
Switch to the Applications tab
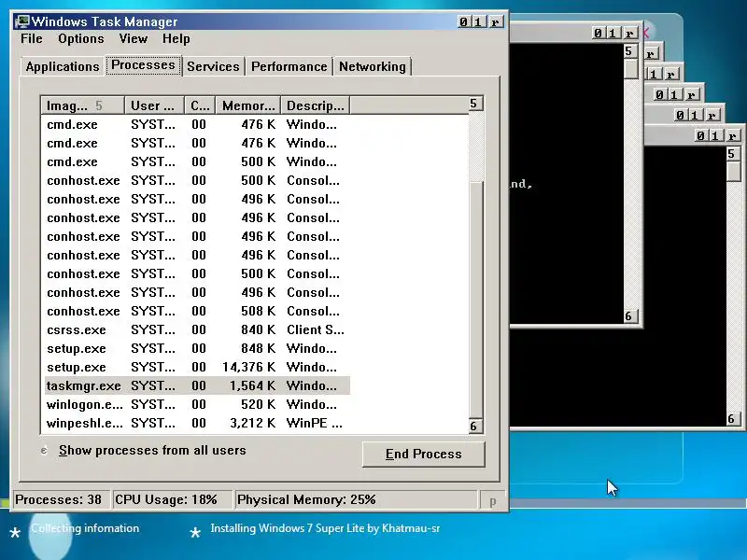pos(63,66)
